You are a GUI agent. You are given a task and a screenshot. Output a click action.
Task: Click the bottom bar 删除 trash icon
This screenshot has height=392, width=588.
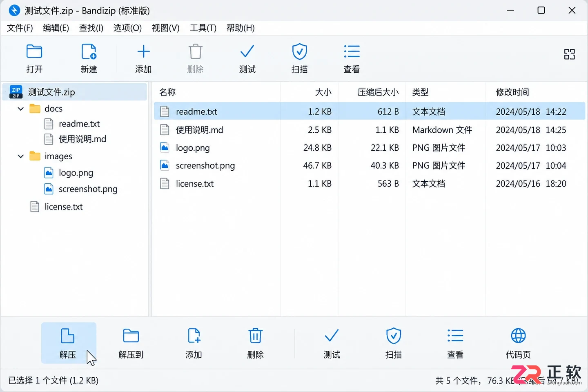tap(255, 336)
